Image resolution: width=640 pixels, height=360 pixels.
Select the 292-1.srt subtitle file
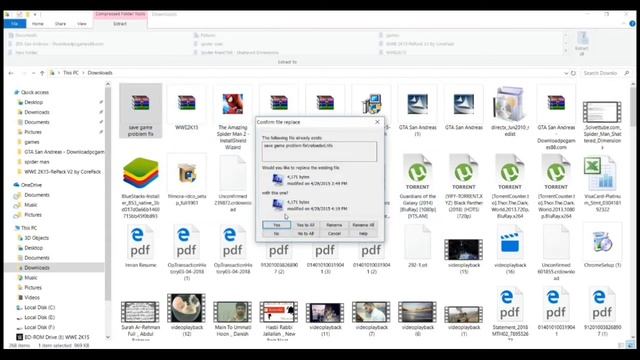pyautogui.click(x=418, y=247)
